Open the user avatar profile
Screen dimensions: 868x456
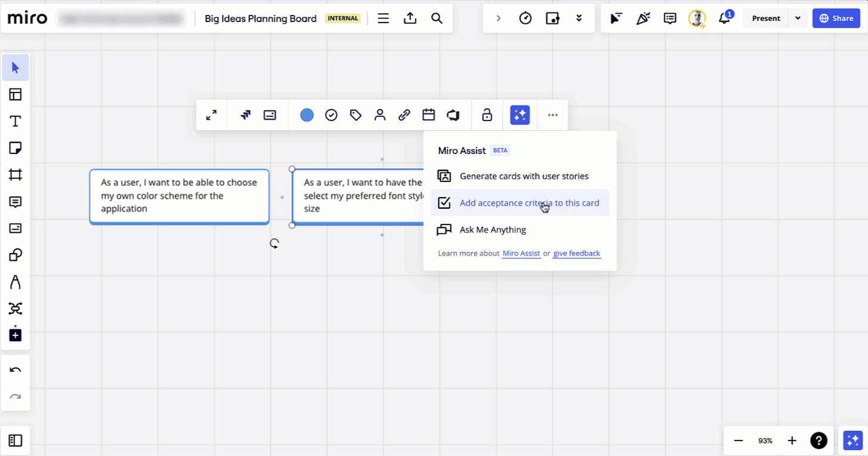(x=697, y=19)
